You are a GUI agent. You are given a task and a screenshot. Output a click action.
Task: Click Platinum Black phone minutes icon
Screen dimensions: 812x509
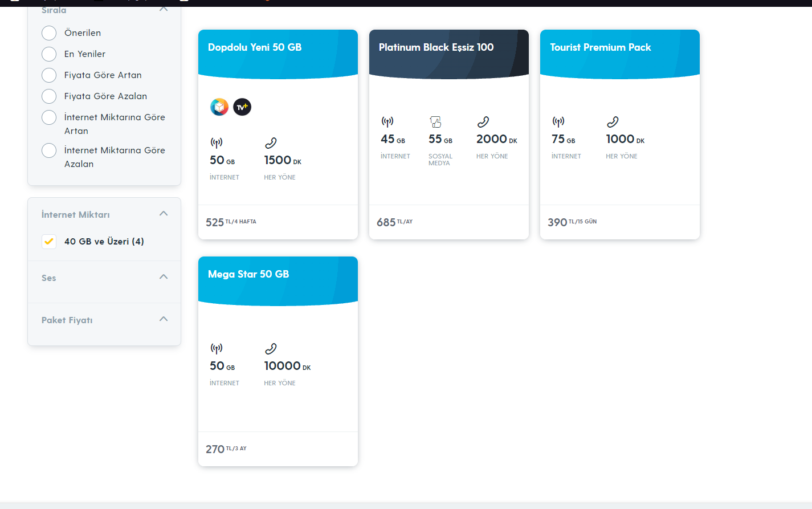[483, 121]
